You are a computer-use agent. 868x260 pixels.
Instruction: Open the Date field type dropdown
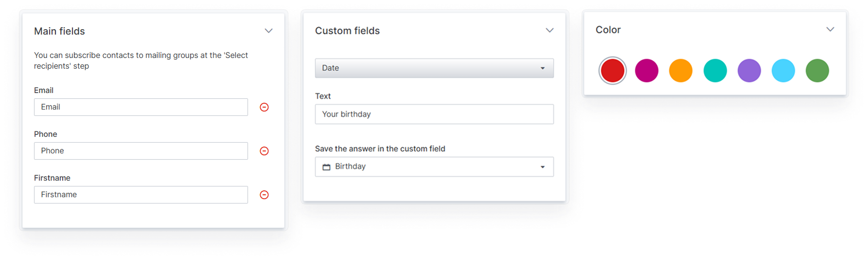[x=434, y=68]
